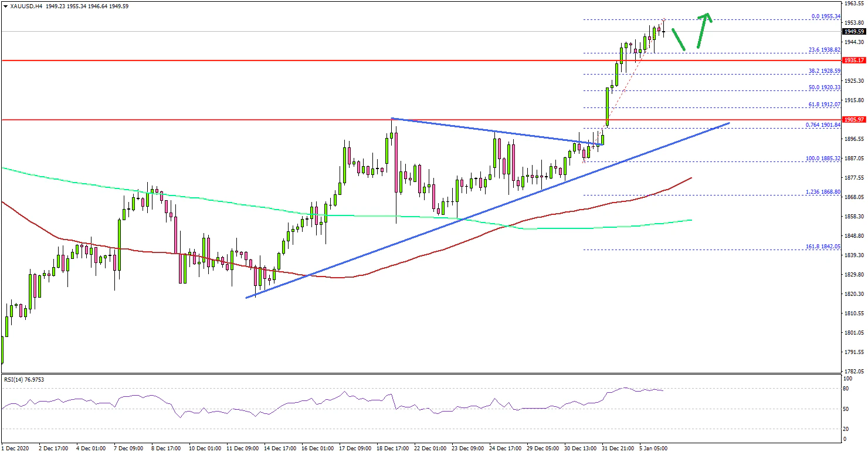This screenshot has width=868, height=455.
Task: Click the Fibonacci 23.6 1938.82 label
Action: (826, 50)
